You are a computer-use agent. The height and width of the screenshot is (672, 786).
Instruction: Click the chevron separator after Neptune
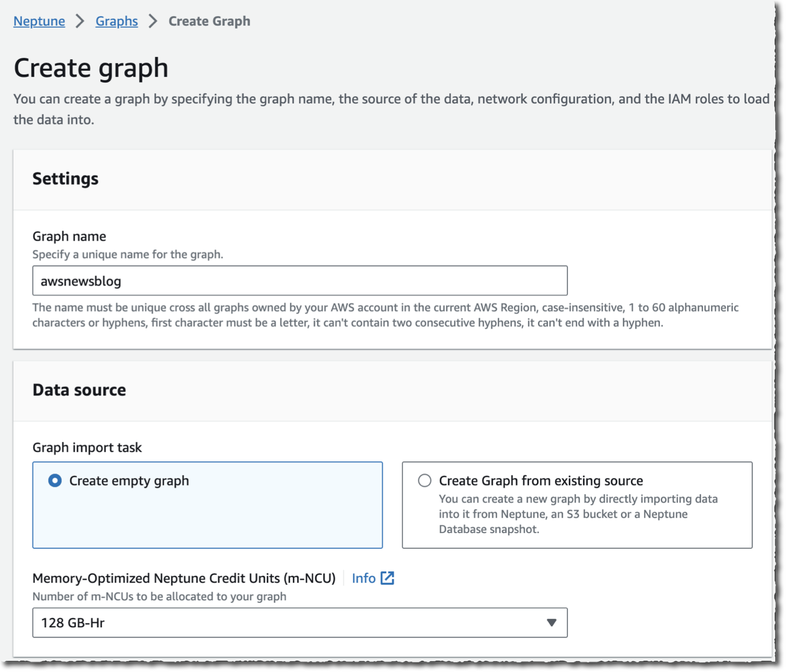(80, 21)
